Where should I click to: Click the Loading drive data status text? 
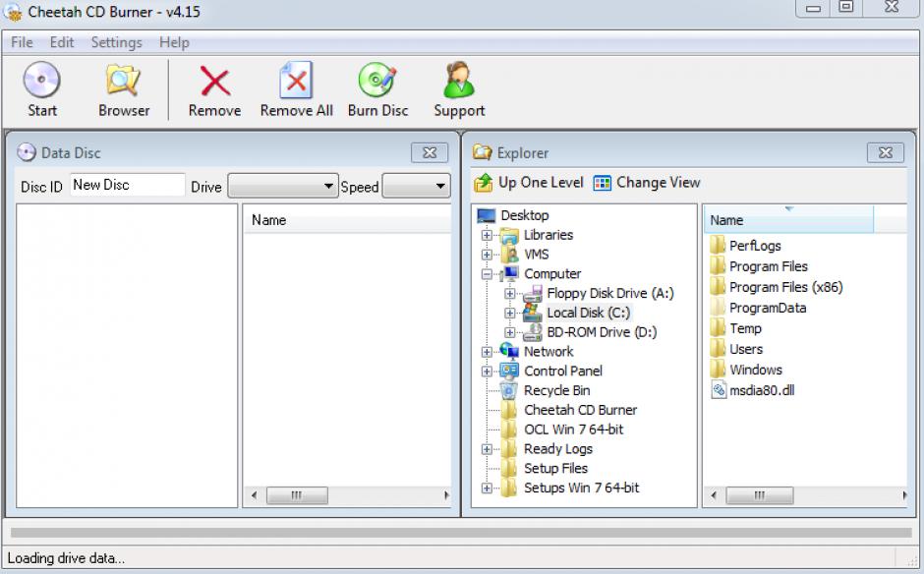coord(66,558)
